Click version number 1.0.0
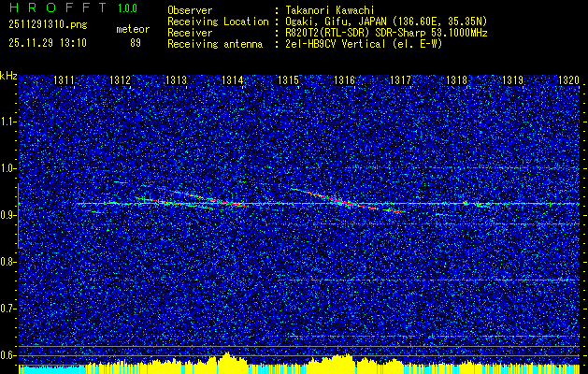588x374 pixels. point(127,8)
